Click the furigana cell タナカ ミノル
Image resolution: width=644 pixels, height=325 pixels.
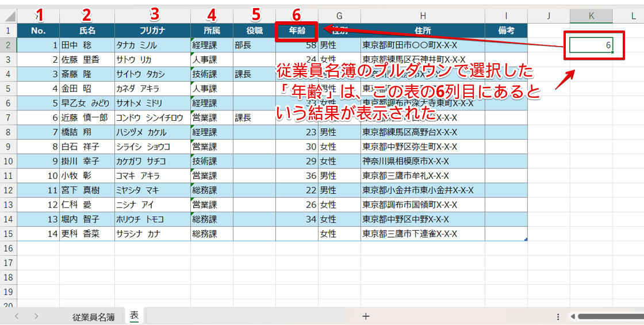tap(153, 45)
